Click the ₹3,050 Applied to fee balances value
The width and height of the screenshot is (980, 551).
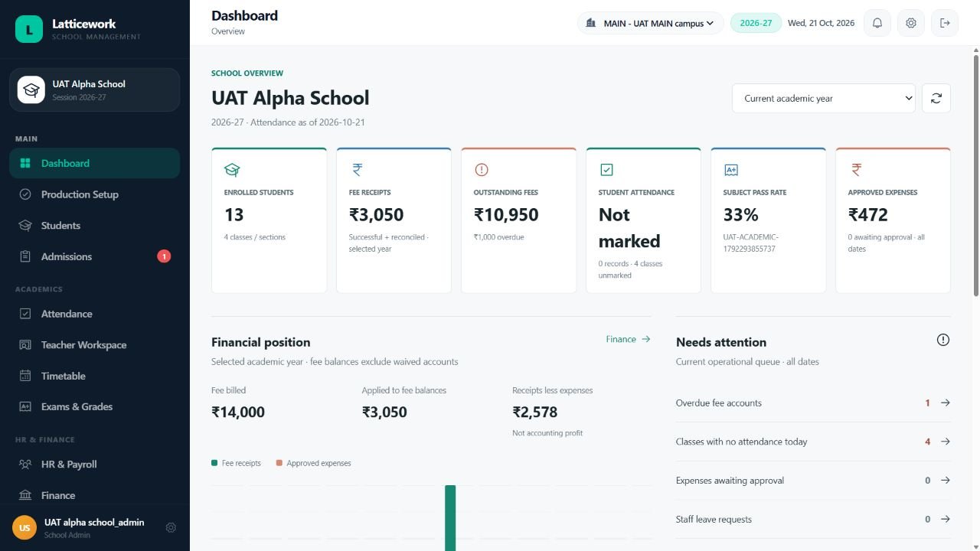point(384,412)
